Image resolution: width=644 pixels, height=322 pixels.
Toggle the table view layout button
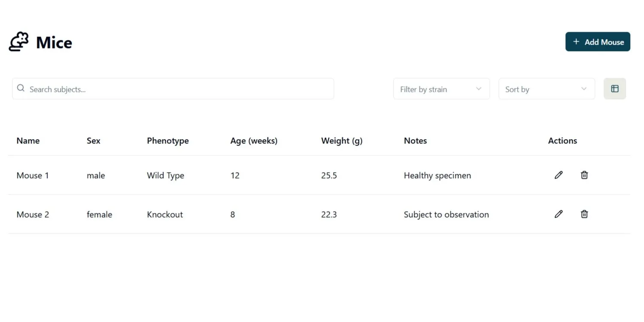pyautogui.click(x=615, y=89)
